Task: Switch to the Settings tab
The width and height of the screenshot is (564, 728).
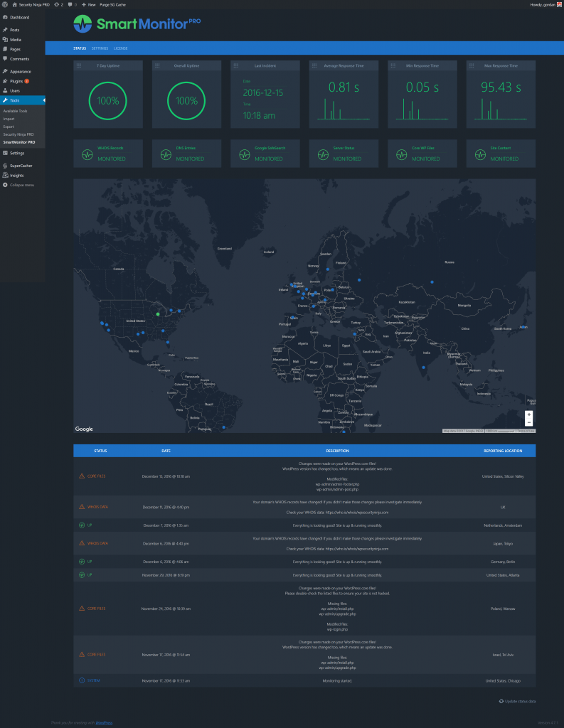Action: tap(100, 48)
